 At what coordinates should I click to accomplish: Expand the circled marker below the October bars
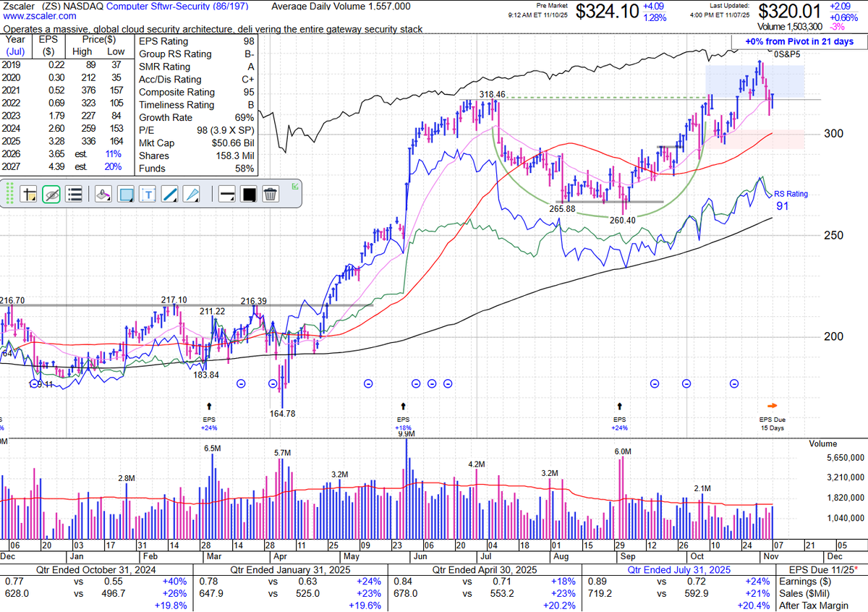733,384
